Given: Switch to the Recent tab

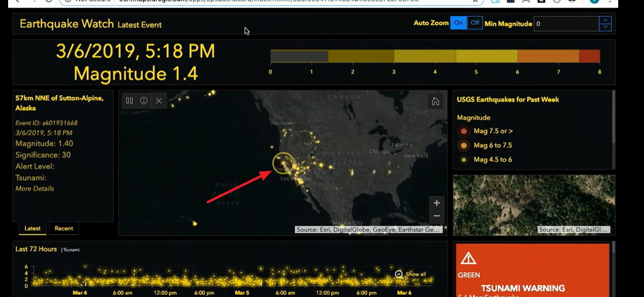Looking at the screenshot, I should coord(64,228).
